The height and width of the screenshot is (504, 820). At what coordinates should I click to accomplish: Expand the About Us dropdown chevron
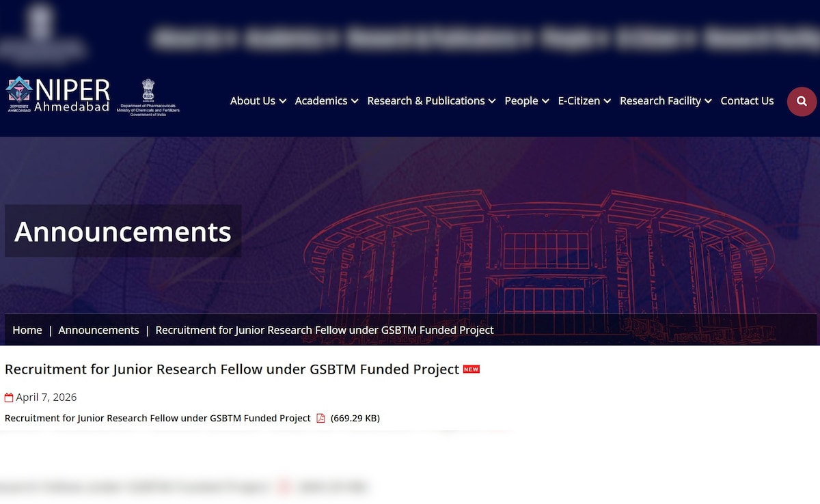pyautogui.click(x=282, y=101)
